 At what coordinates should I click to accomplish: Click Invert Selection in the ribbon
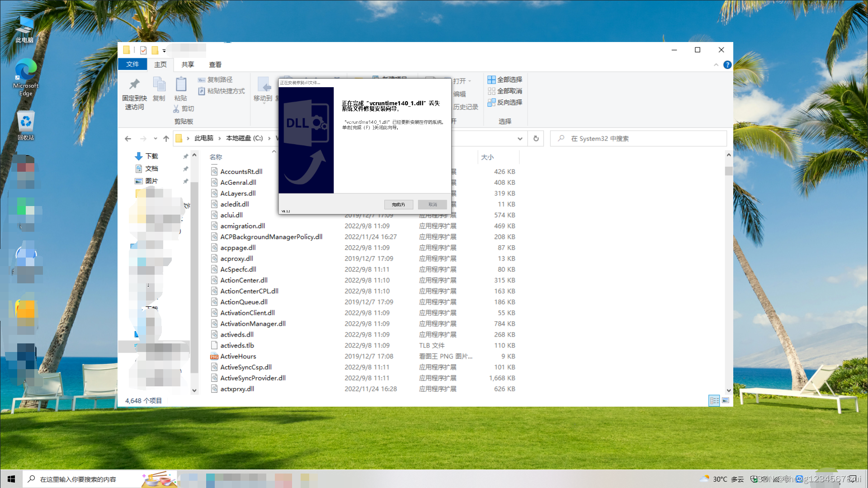(x=505, y=103)
